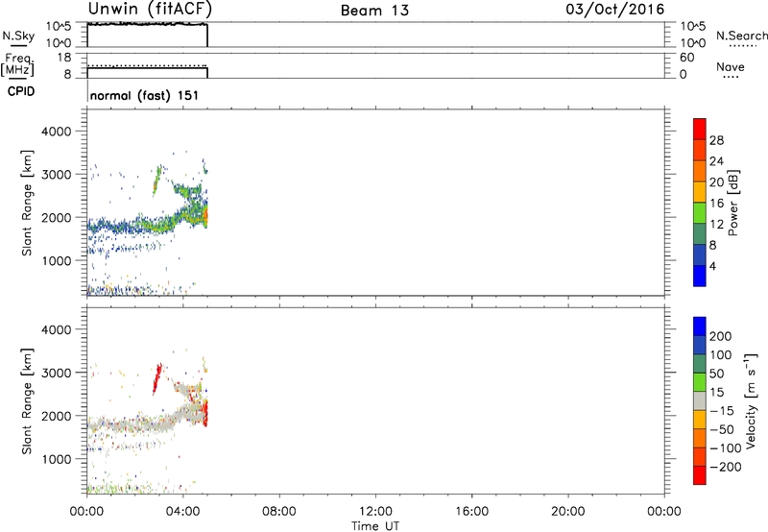Click the 'Slant Range [km]' label of power panel
This screenshot has height=532, width=768.
[27, 203]
